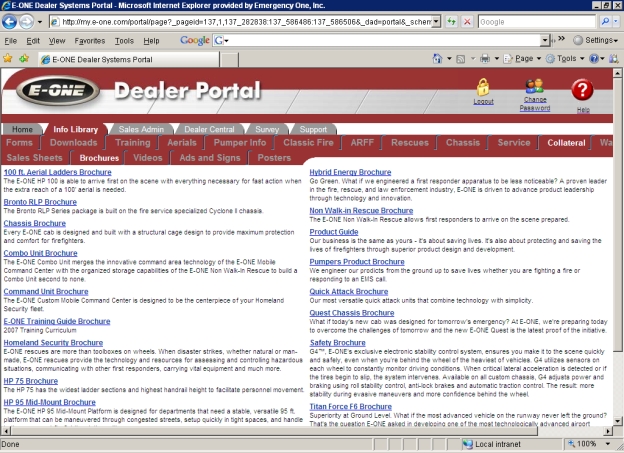The width and height of the screenshot is (624, 453).
Task: Open the Tools menu in menu bar
Action: tap(124, 41)
